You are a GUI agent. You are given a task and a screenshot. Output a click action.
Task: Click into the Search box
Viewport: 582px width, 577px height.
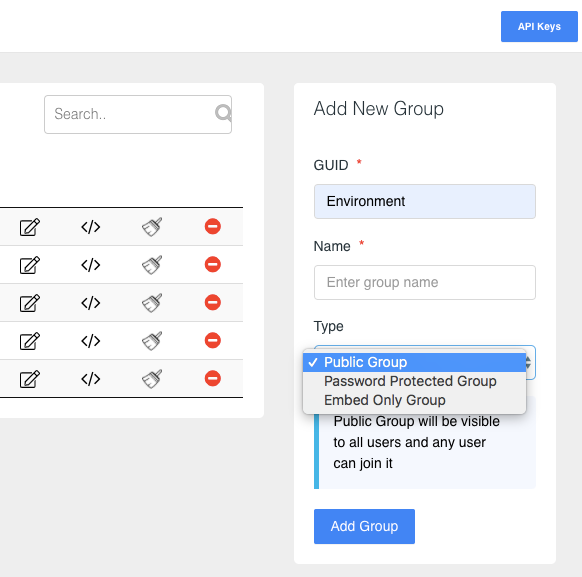click(x=138, y=114)
